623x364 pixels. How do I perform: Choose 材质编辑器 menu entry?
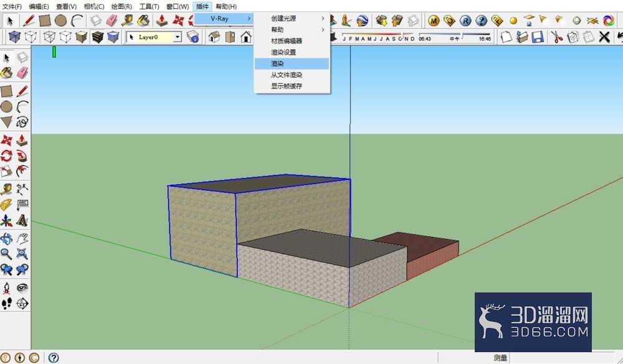[x=292, y=41]
